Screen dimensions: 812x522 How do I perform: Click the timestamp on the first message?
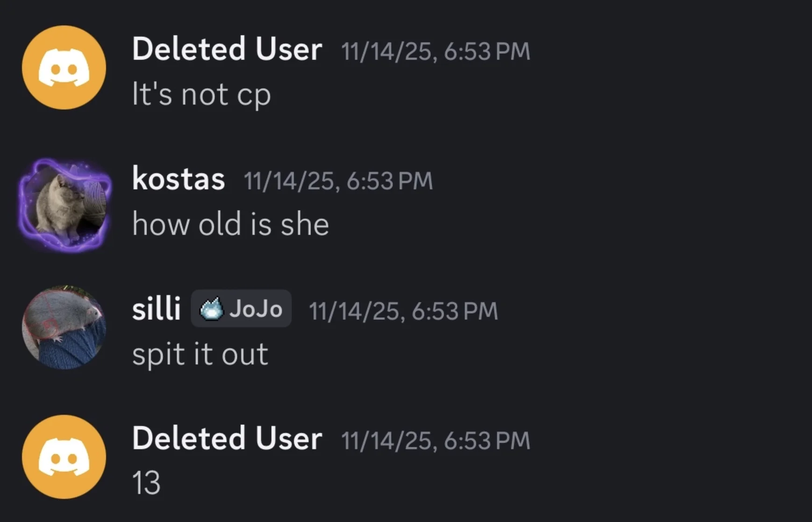435,51
